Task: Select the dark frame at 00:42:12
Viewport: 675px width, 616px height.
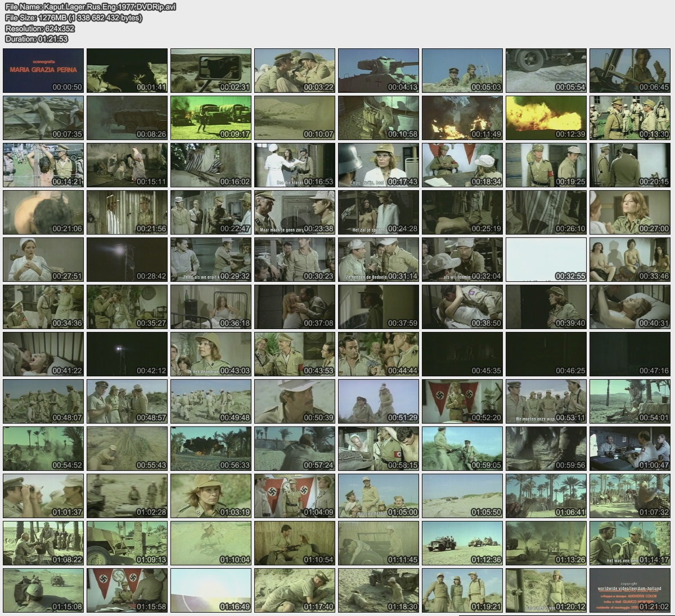Action: (127, 354)
